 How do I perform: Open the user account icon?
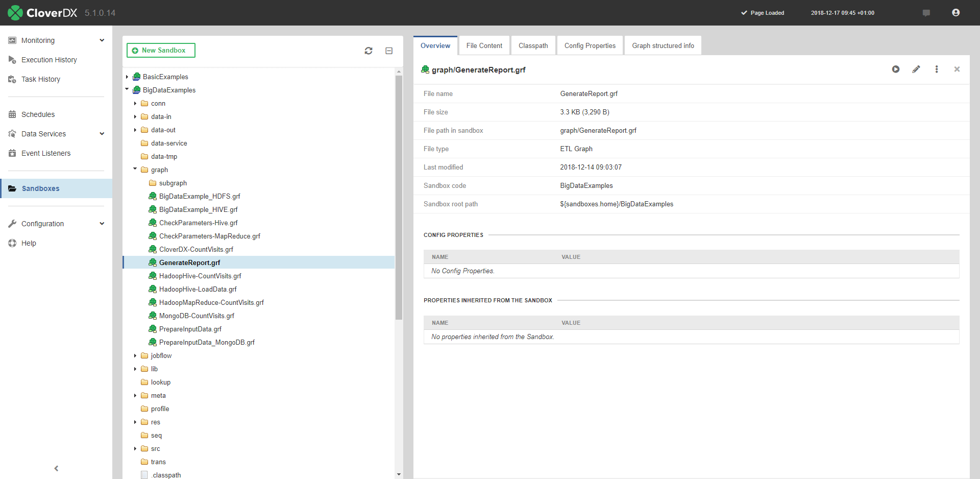tap(956, 13)
